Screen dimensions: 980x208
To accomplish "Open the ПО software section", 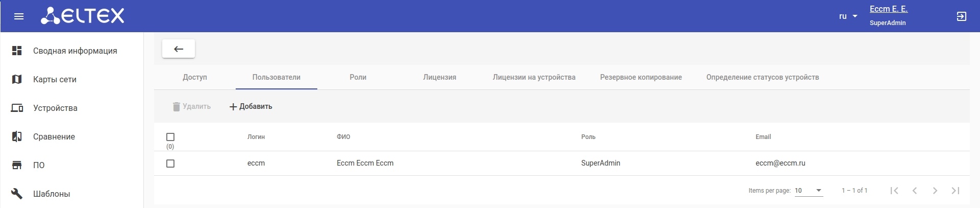I will point(39,165).
